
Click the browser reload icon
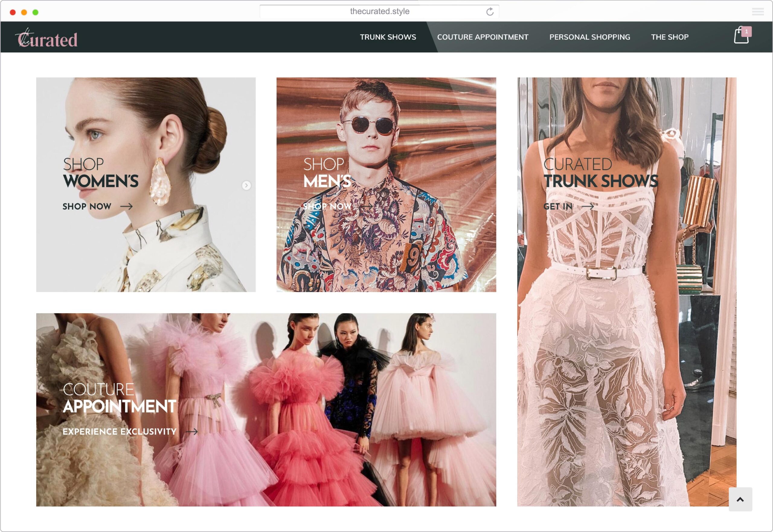click(489, 12)
